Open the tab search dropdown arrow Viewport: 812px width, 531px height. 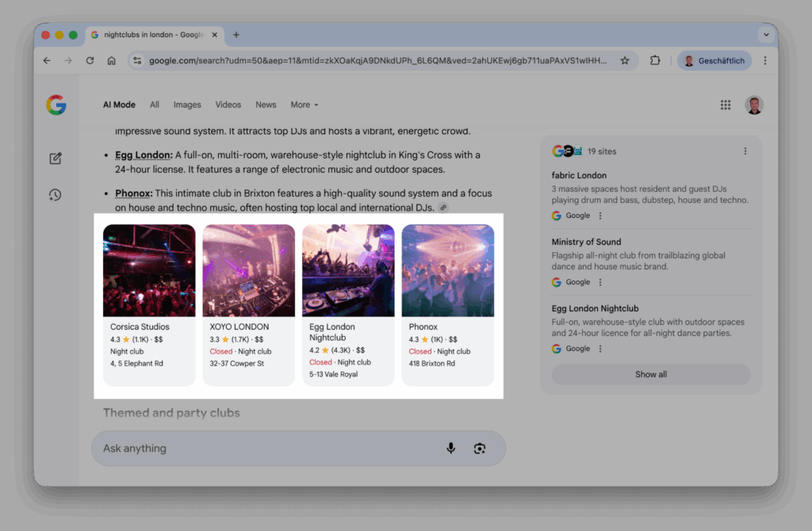tap(765, 35)
